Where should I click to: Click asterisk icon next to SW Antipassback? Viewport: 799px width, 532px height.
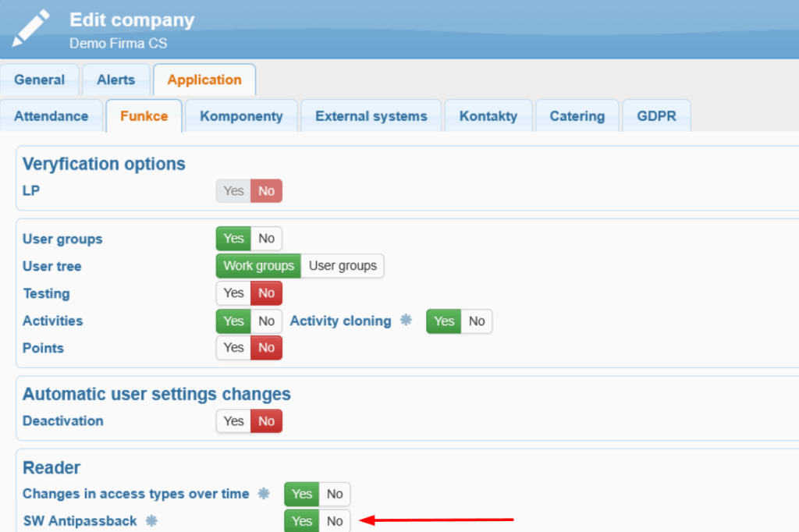pyautogui.click(x=151, y=521)
